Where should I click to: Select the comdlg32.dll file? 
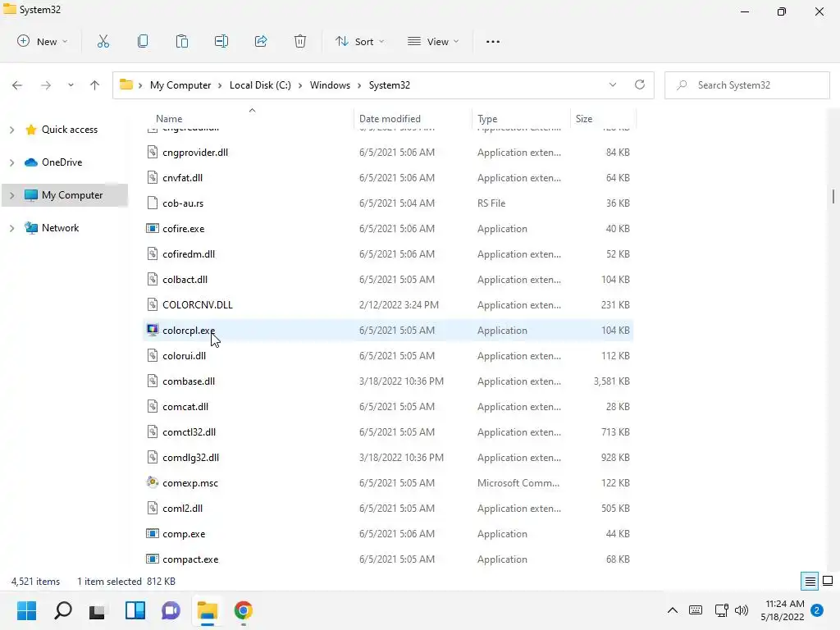click(x=388, y=458)
